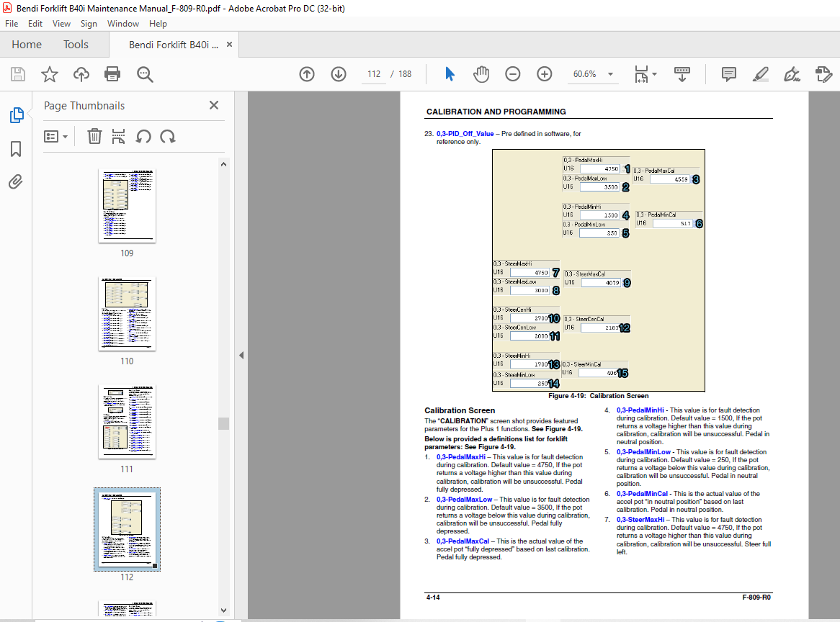Open the File menu
Image resolution: width=840 pixels, height=622 pixels.
point(12,24)
